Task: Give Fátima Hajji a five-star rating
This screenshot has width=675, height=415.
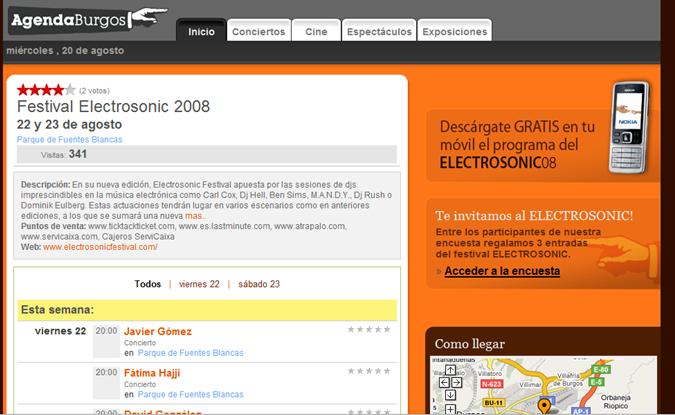Action: click(x=387, y=371)
